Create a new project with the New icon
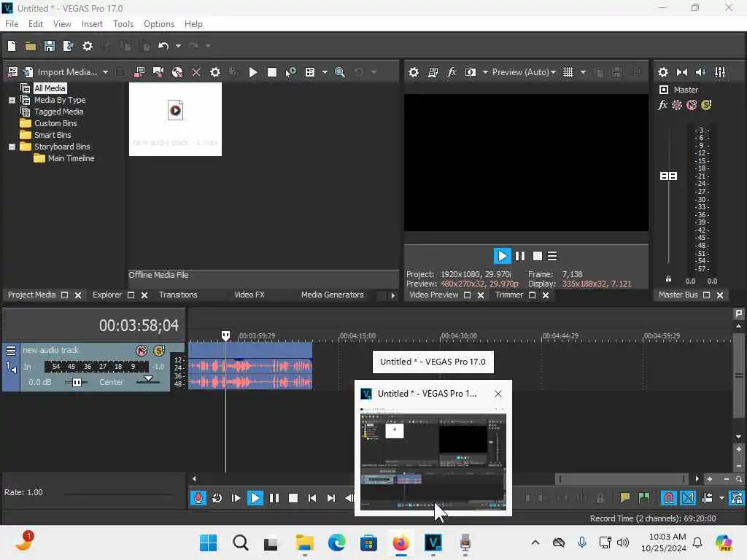 coord(12,46)
